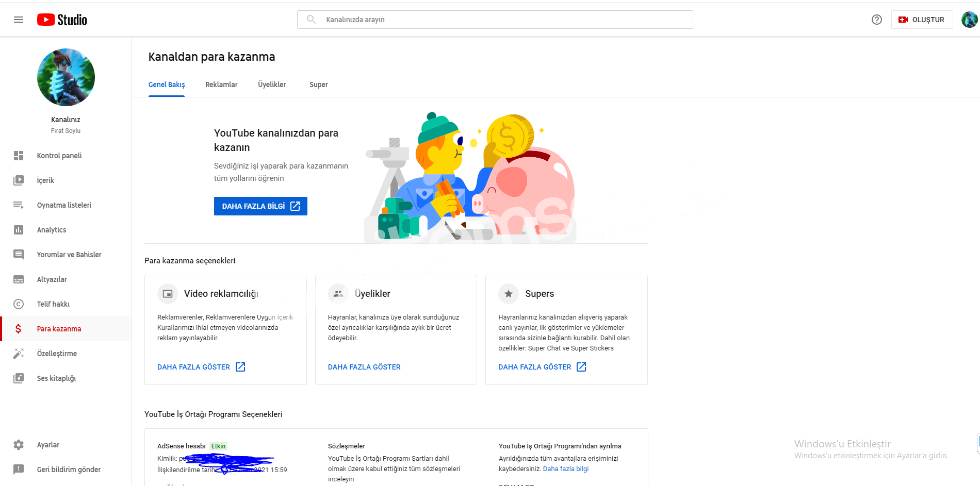
Task: Click the Geri bildirim gönder feedback icon
Action: tap(19, 470)
